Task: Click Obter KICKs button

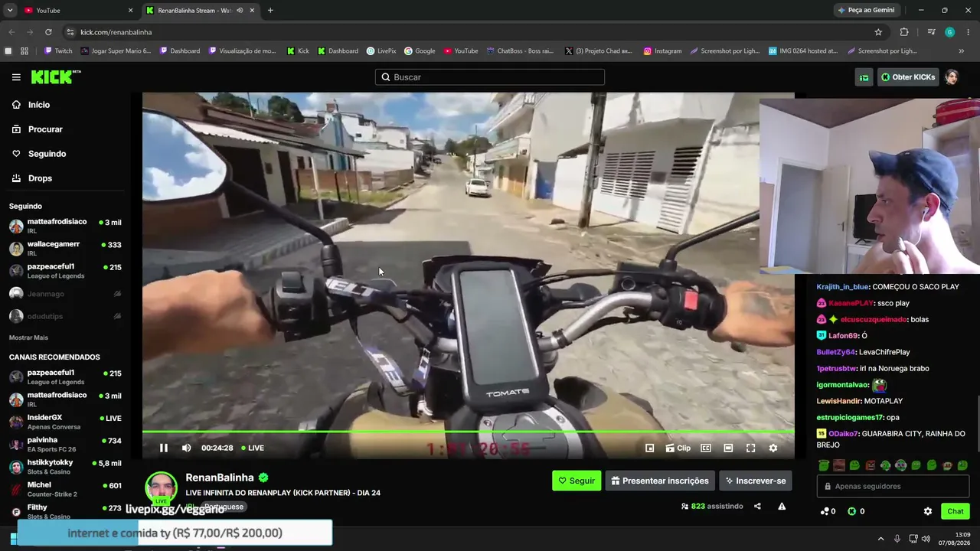Action: [x=908, y=77]
